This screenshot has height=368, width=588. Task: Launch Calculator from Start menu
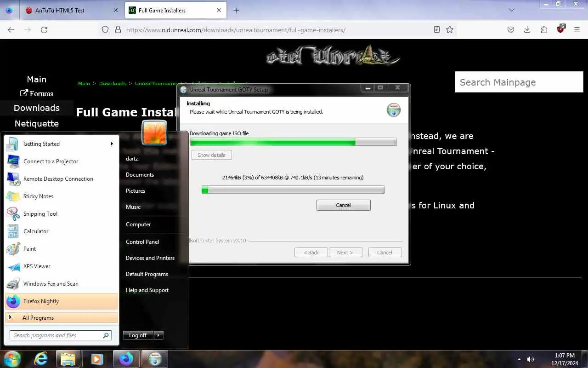61,231
